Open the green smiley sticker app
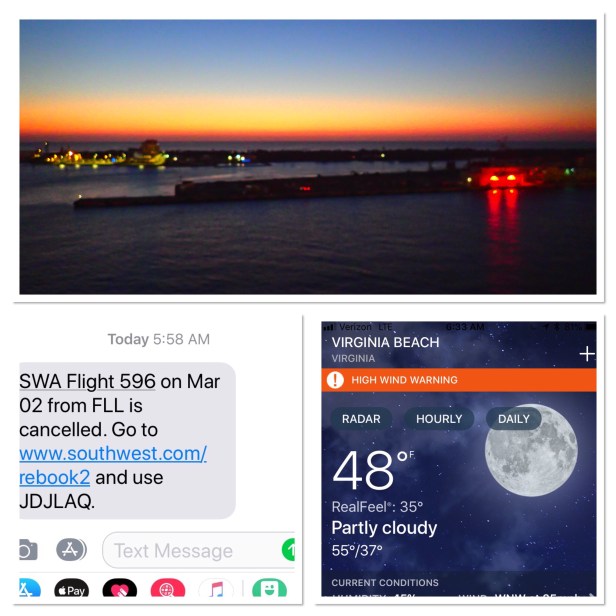 pos(270,588)
